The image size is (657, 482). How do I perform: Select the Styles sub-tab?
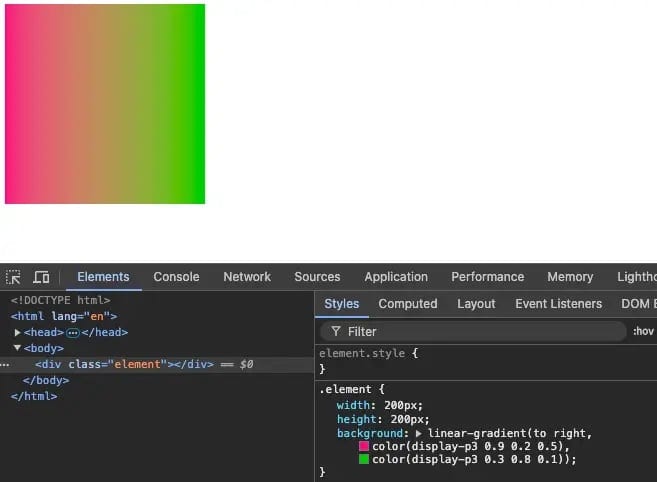(x=341, y=303)
